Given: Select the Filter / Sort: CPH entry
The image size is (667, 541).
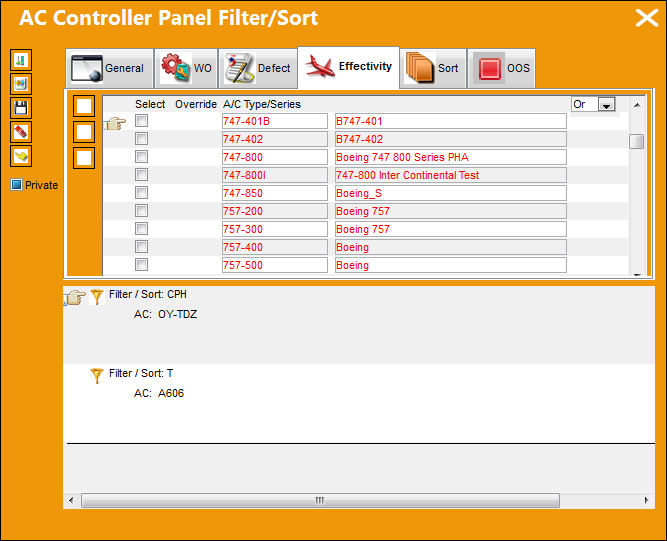Looking at the screenshot, I should click(x=148, y=294).
